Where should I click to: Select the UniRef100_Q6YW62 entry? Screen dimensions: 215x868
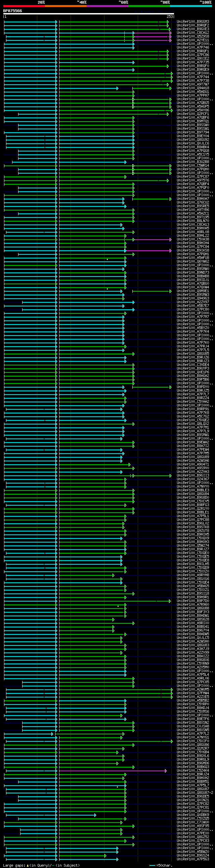coord(193,262)
